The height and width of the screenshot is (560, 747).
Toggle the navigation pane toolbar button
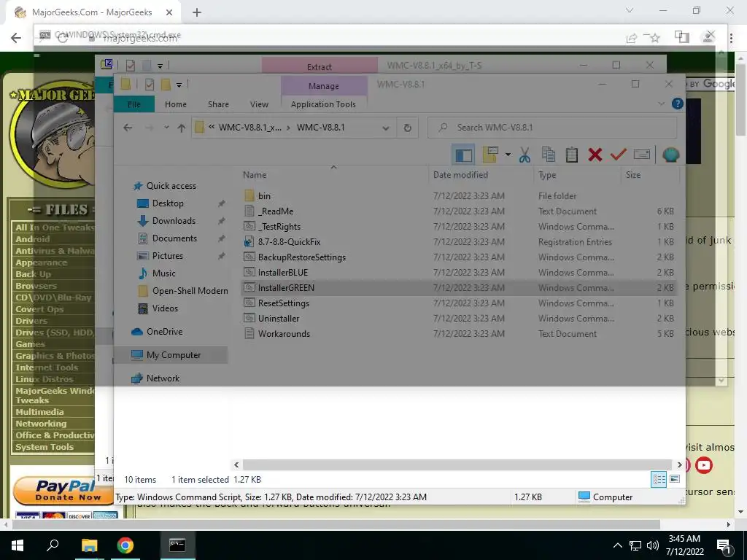pyautogui.click(x=463, y=155)
